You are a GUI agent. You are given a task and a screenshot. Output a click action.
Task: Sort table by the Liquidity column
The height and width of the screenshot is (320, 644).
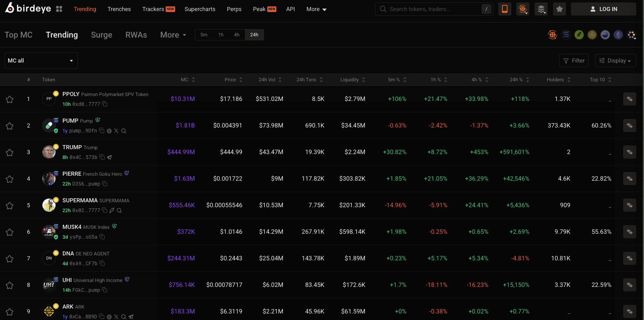353,80
